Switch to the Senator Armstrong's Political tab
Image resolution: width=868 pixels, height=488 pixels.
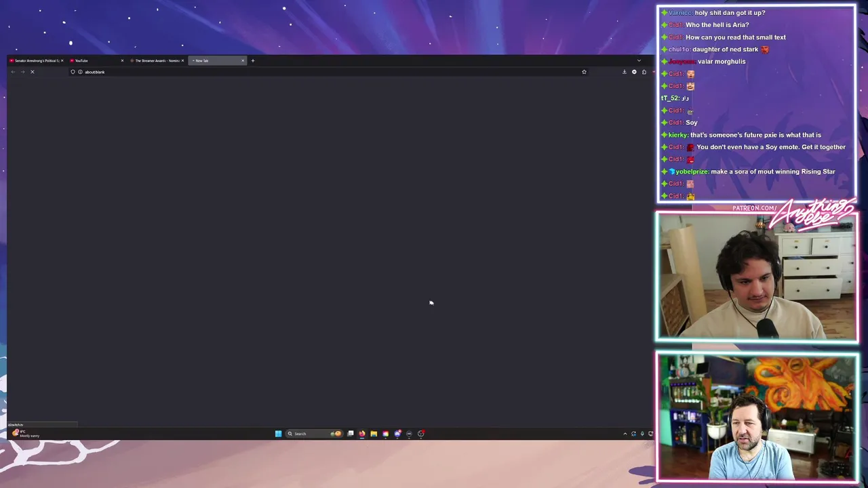35,60
